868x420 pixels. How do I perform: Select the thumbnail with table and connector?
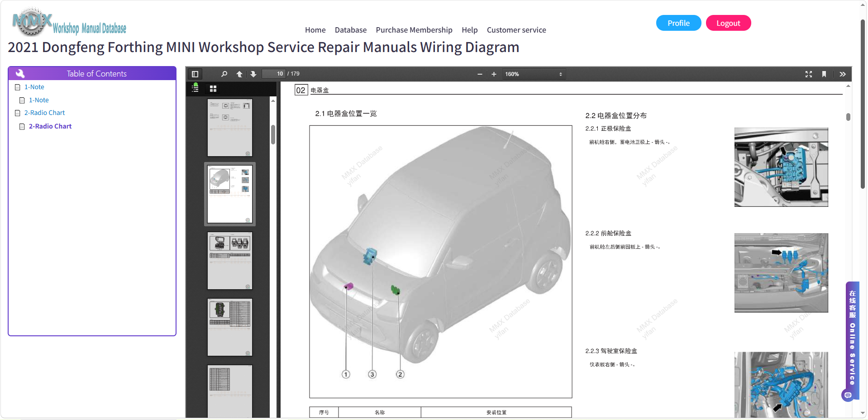[230, 327]
